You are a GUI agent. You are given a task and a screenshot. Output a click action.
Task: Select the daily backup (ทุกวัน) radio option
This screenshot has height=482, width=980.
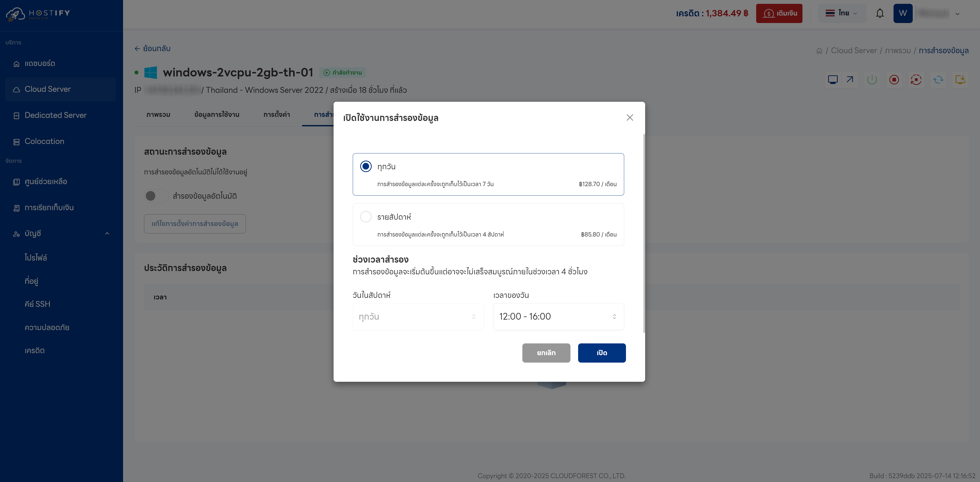coord(366,166)
